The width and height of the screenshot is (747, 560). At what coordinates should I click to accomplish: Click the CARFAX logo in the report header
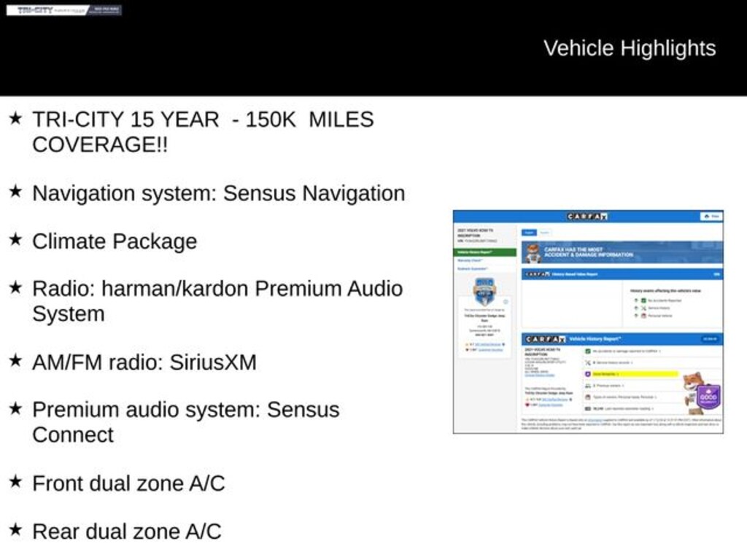click(587, 217)
